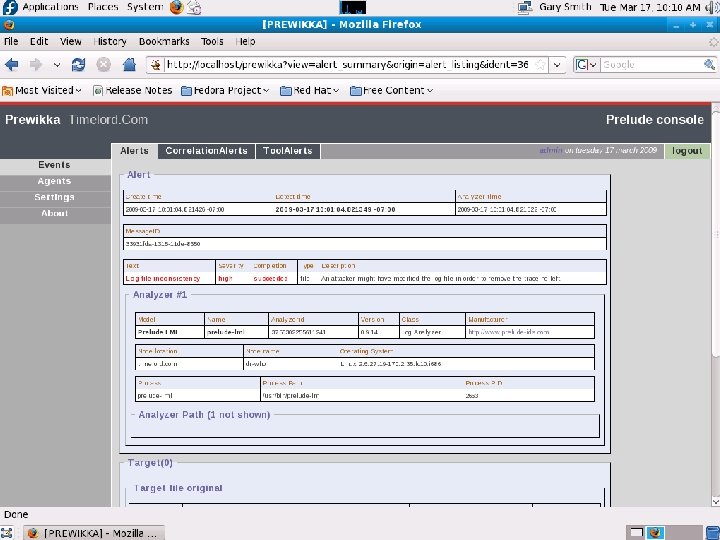This screenshot has height=540, width=720.
Task: Open the Help menu
Action: pos(245,41)
